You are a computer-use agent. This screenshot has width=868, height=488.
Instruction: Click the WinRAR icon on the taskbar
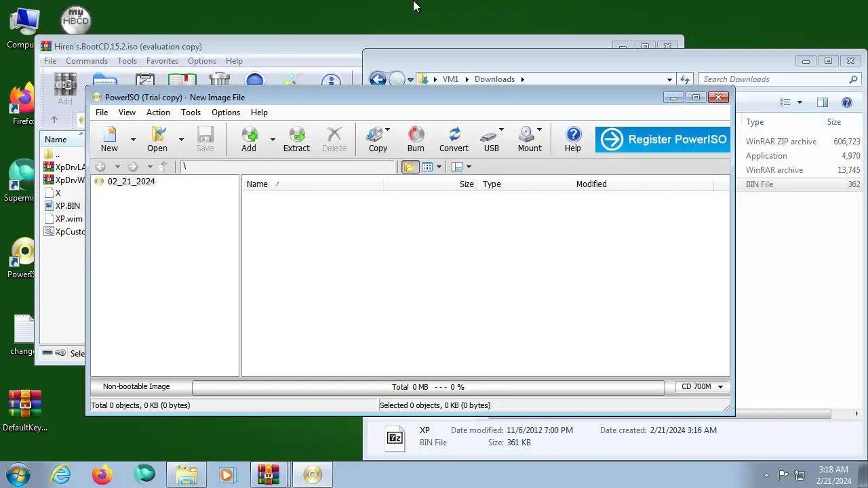[x=269, y=474]
